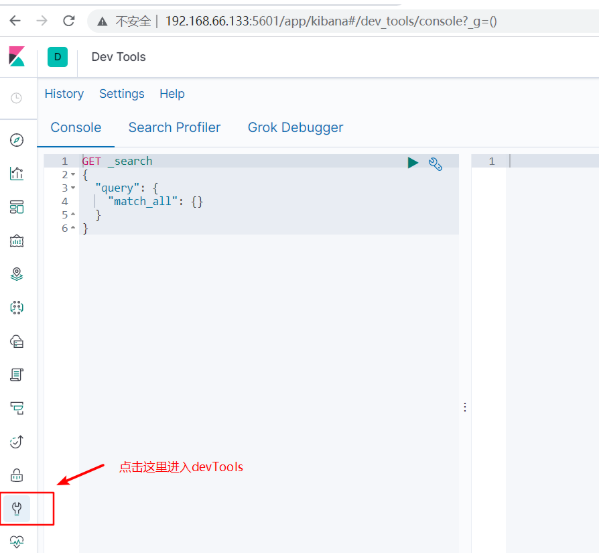
Task: Click the Dev Tools breadcrumb title
Action: pyautogui.click(x=119, y=57)
